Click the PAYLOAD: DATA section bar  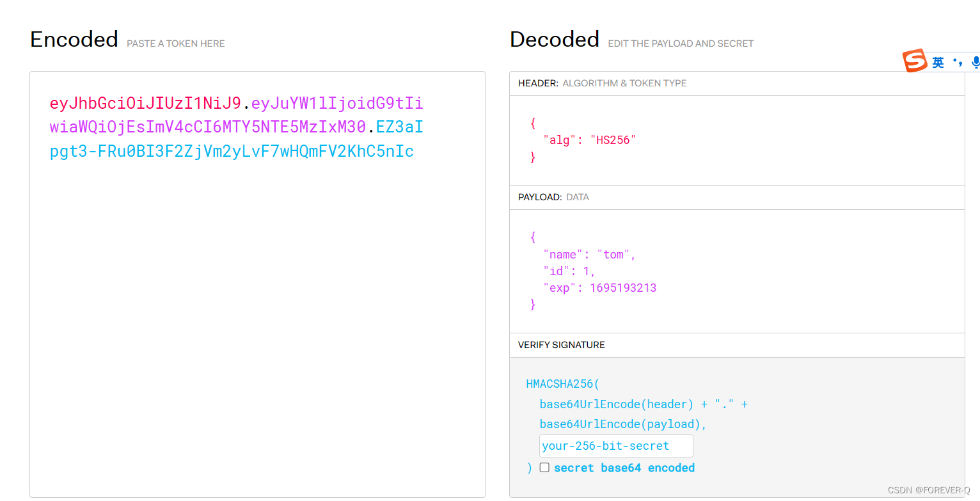pos(736,197)
